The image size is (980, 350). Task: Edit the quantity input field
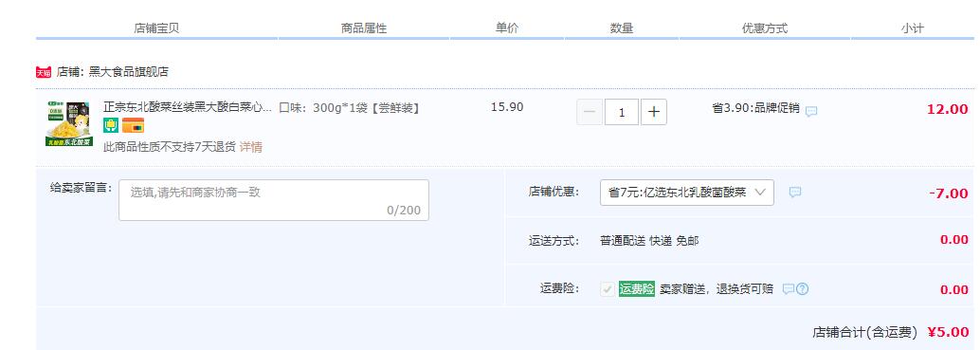coord(622,113)
